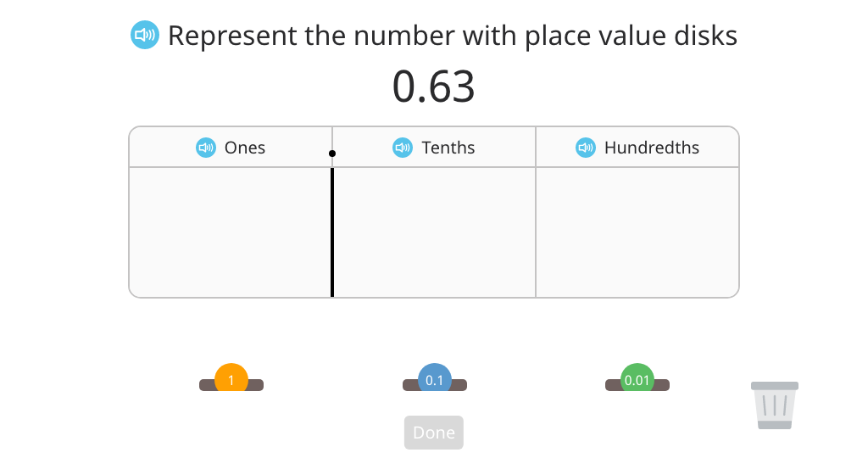Click the trash can icon
The image size is (868, 475).
[x=775, y=405]
